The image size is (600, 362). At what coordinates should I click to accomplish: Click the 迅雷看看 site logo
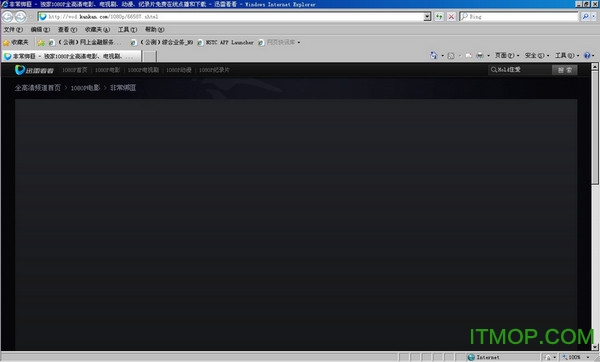pos(34,70)
